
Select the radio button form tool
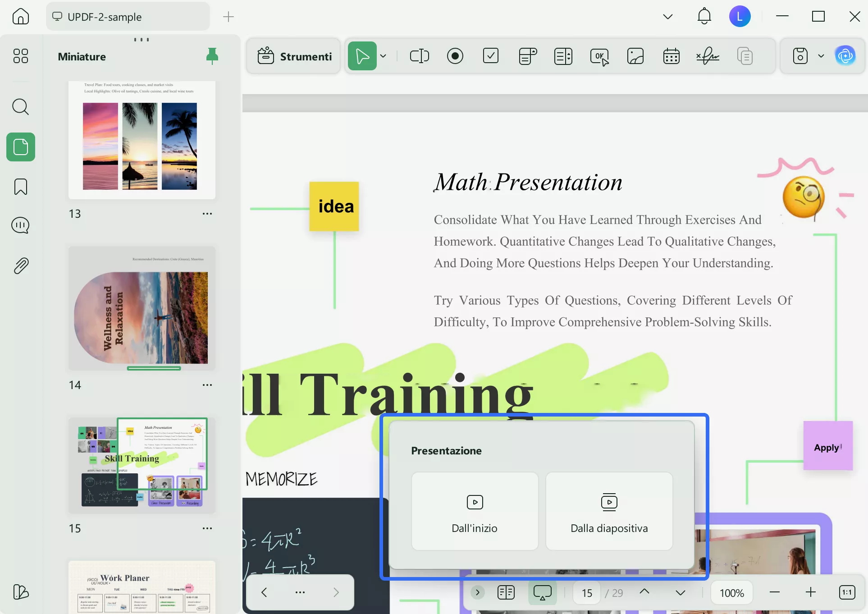(455, 56)
